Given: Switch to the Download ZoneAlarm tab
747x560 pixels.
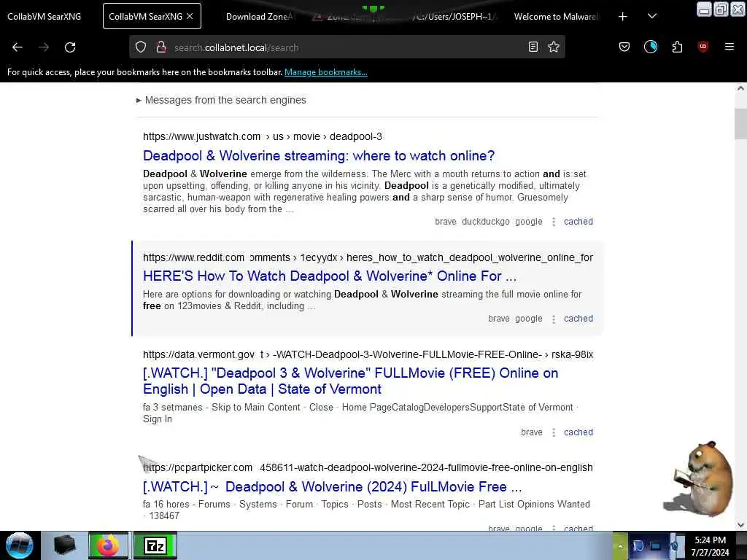Looking at the screenshot, I should pos(259,16).
